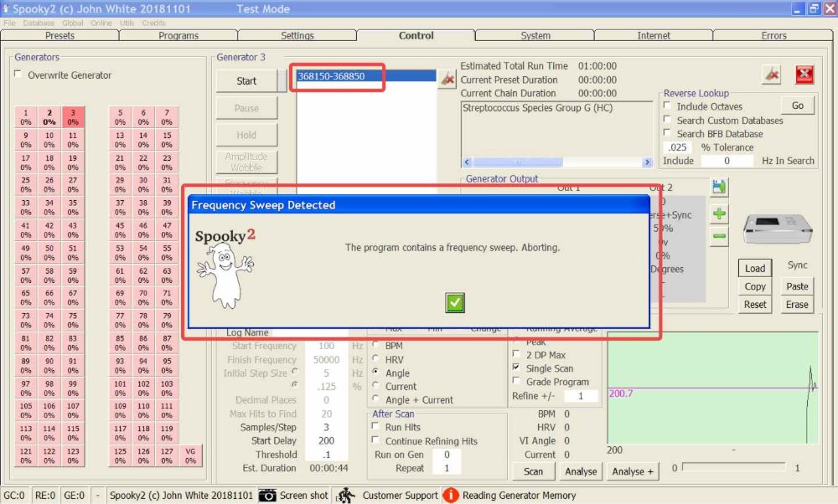The image size is (838, 504).
Task: Switch to the Internet tab
Action: click(653, 35)
